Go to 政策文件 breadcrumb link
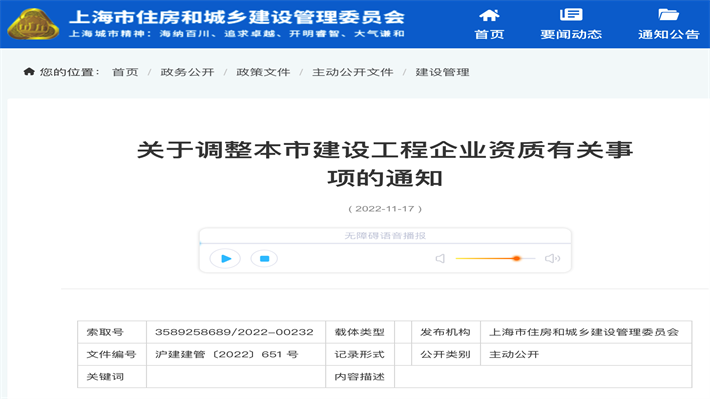Image resolution: width=710 pixels, height=399 pixels. pyautogui.click(x=263, y=72)
